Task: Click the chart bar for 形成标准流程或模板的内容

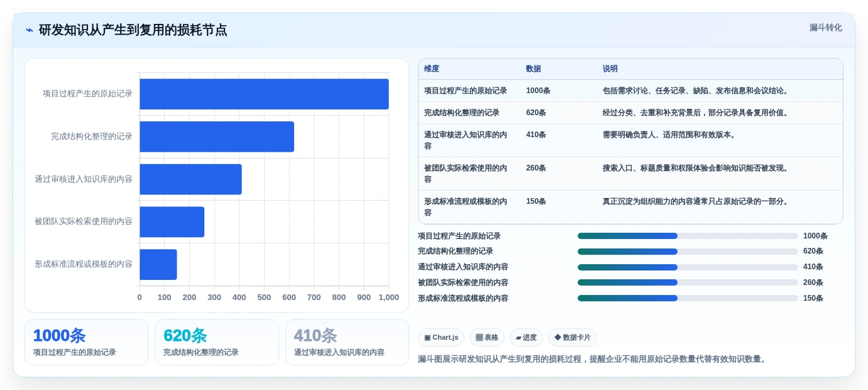Action: (158, 264)
